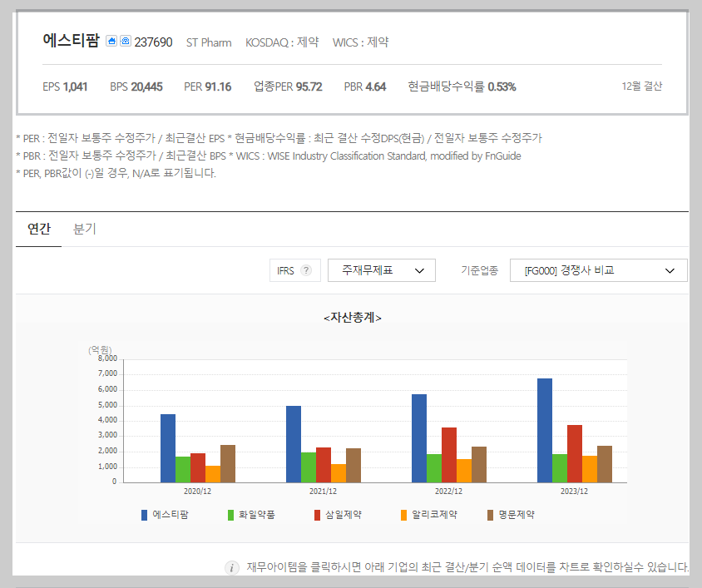
Task: Click the blue 에스티팜 bar for 2020/12
Action: [x=168, y=448]
